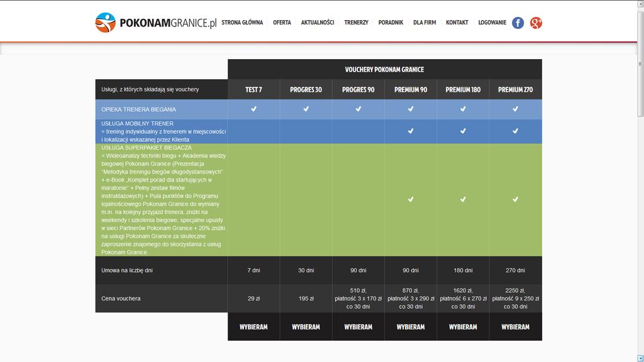Open the Facebook page icon
Image resolution: width=644 pixels, height=362 pixels.
click(518, 23)
